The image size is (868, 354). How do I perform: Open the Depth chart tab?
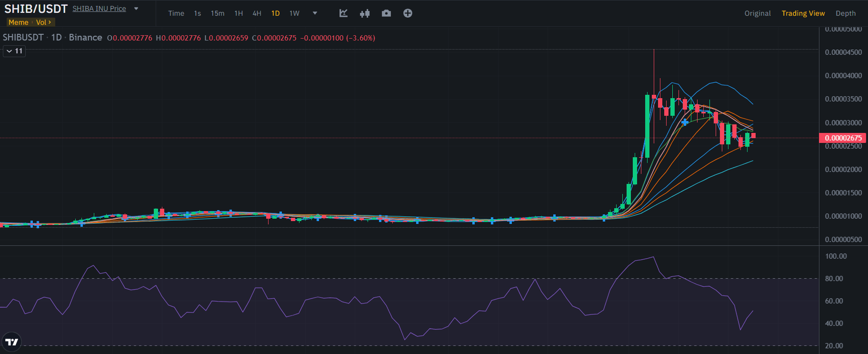[x=845, y=13]
